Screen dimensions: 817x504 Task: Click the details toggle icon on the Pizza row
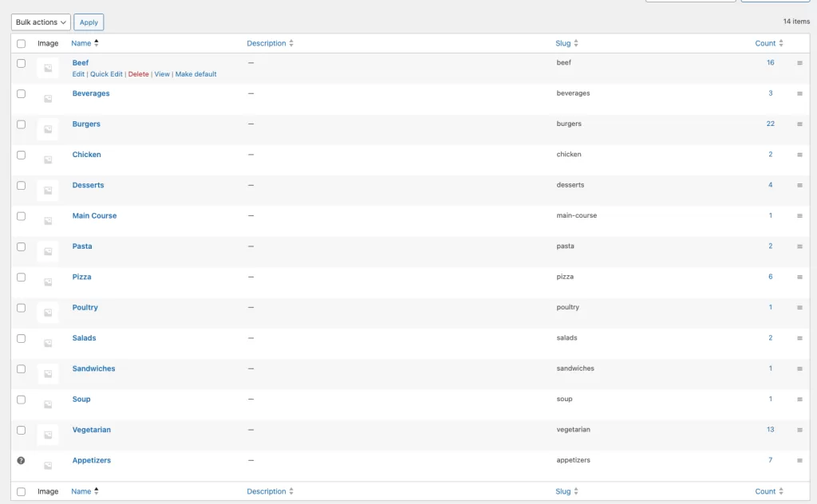tap(799, 277)
